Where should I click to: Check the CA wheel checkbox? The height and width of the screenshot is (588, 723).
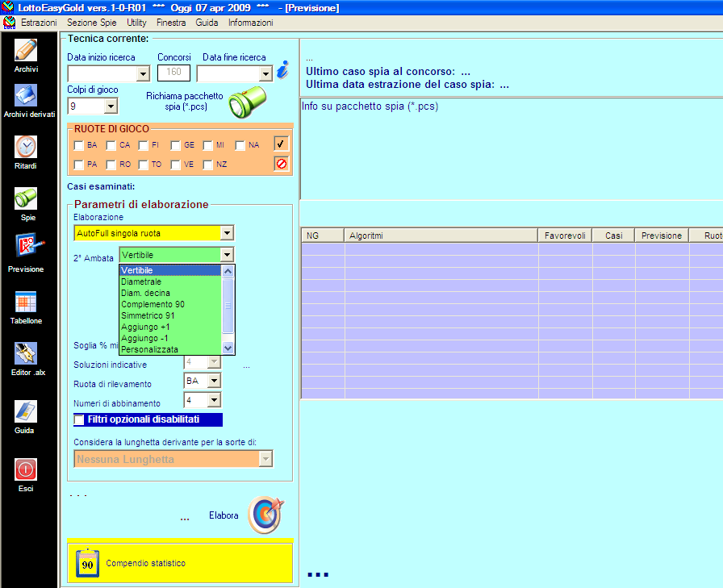[x=111, y=146]
